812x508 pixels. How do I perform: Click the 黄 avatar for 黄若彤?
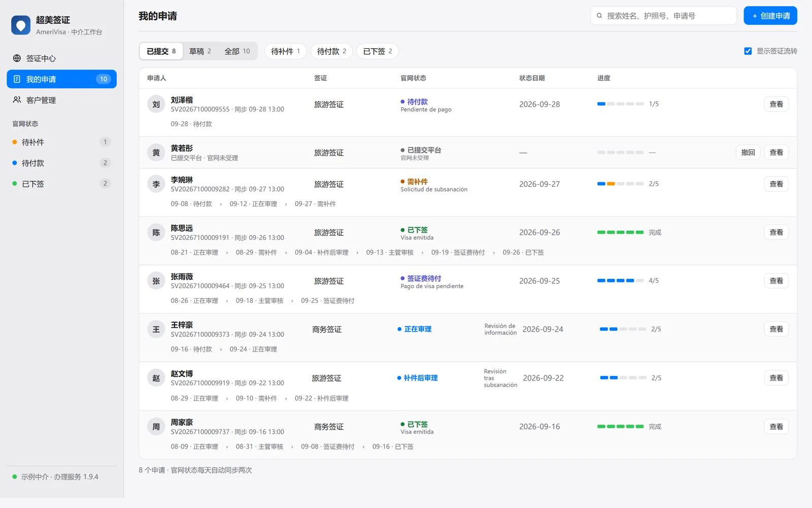click(156, 152)
